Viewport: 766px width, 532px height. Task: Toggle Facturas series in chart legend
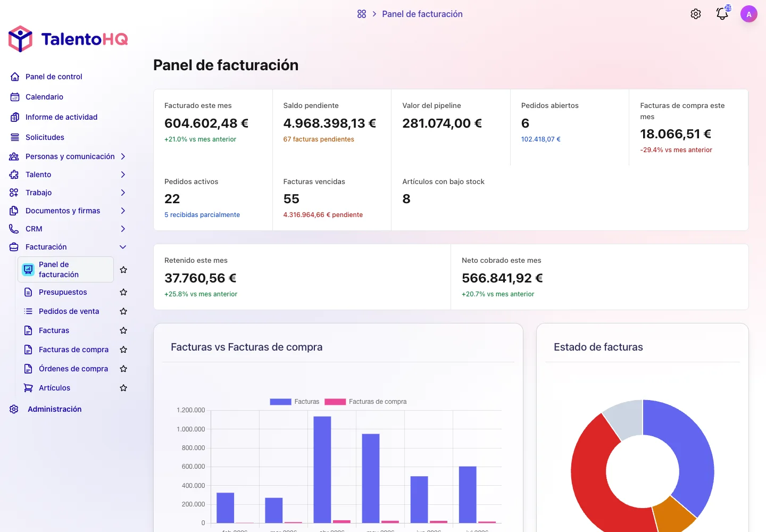[x=294, y=402]
